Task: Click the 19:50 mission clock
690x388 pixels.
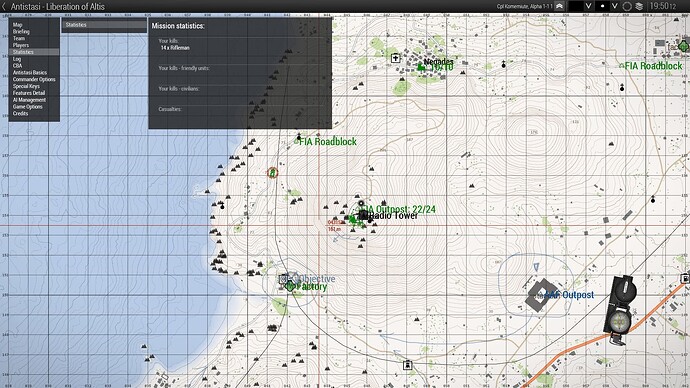Action: click(663, 6)
